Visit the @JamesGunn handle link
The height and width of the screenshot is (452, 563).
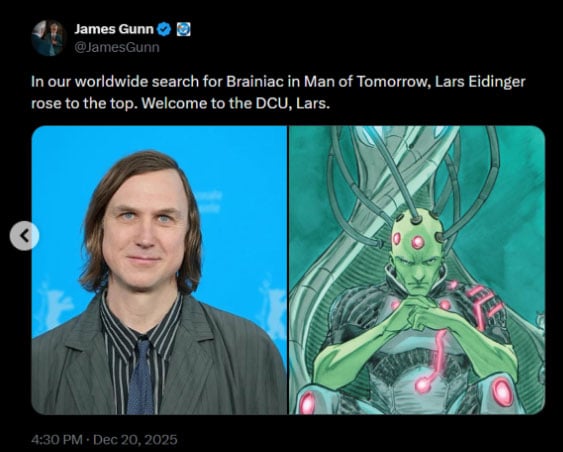tap(117, 47)
